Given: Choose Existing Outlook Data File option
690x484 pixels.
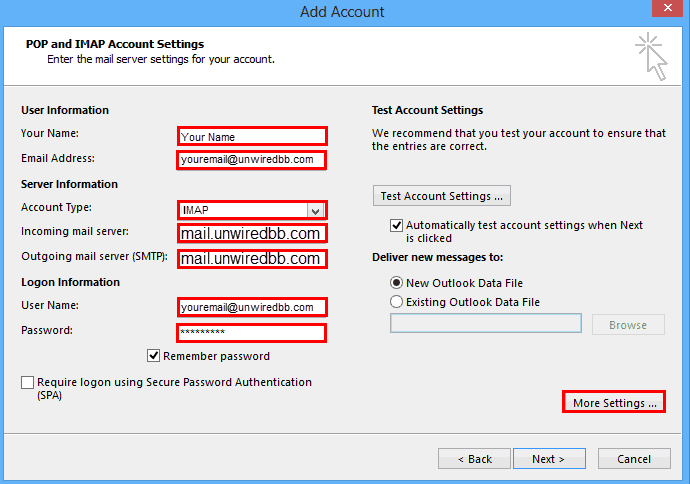Looking at the screenshot, I should pyautogui.click(x=396, y=301).
